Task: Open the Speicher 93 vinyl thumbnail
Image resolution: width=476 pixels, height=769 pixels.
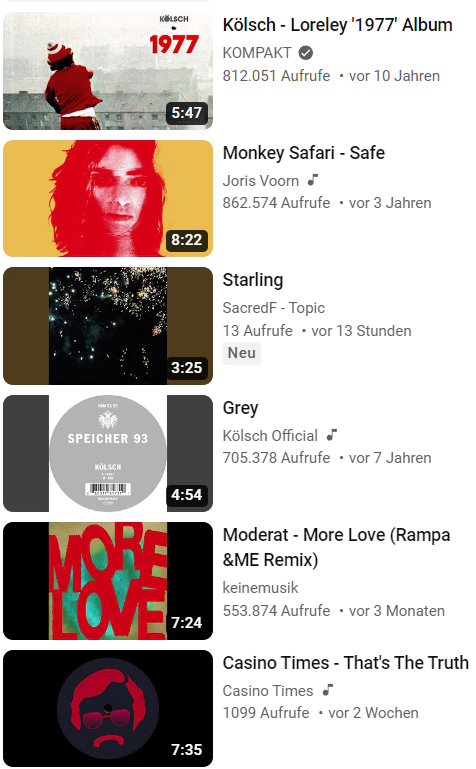Action: pos(108,454)
